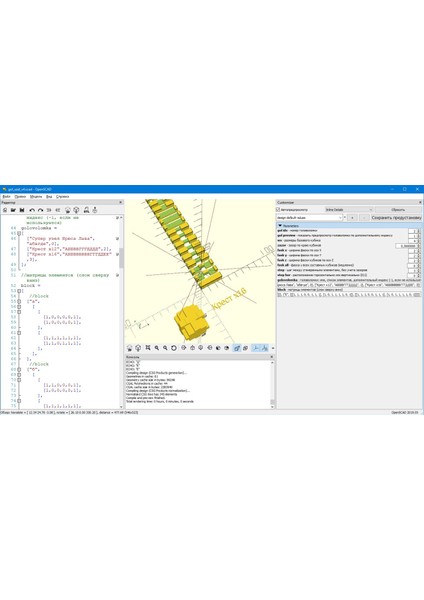Switch to the Front view
Viewport: 424px width, 600px height.
coord(218,348)
